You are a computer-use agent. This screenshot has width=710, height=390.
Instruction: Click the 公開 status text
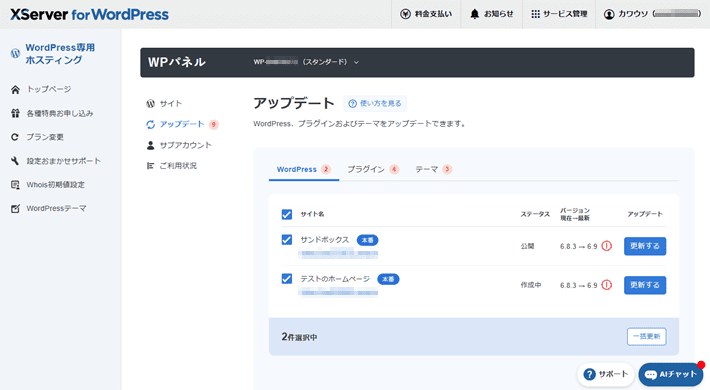tap(527, 246)
